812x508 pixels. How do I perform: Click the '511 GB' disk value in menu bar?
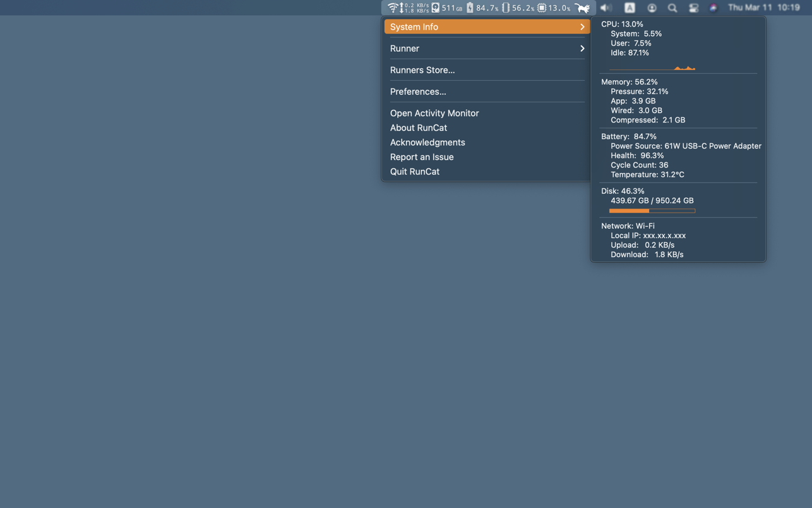pos(451,8)
